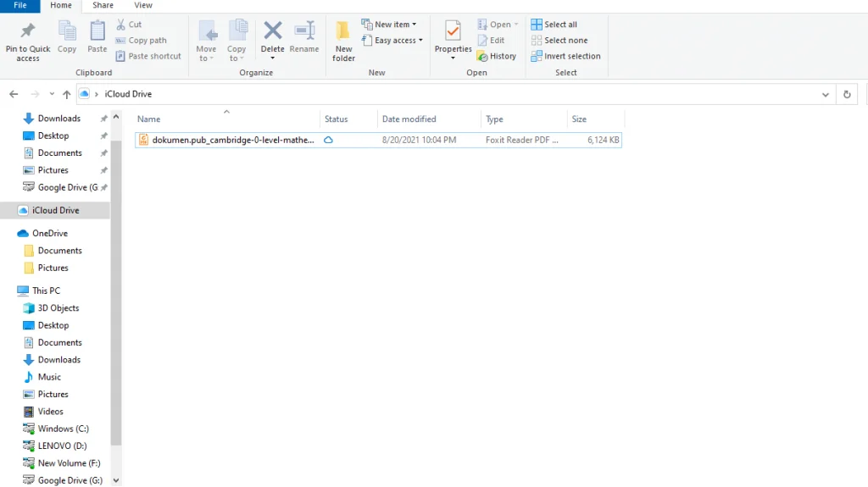This screenshot has width=868, height=487.
Task: Select the dokumen.pub_cambridge PDF file
Action: click(x=378, y=140)
